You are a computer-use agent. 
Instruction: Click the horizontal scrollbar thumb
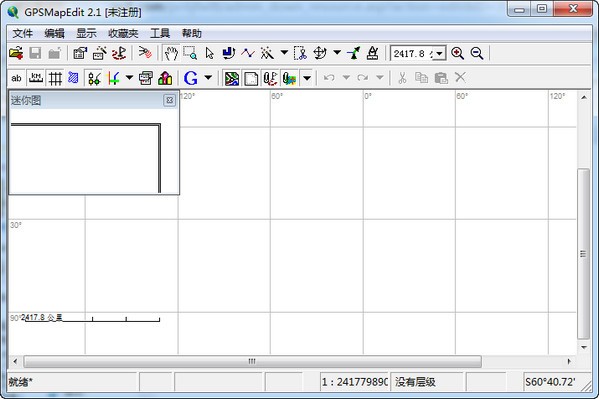point(252,361)
